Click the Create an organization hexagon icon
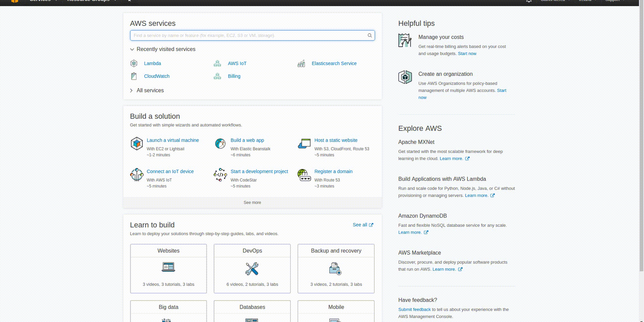Screen dimensions: 644x322 (x=405, y=77)
